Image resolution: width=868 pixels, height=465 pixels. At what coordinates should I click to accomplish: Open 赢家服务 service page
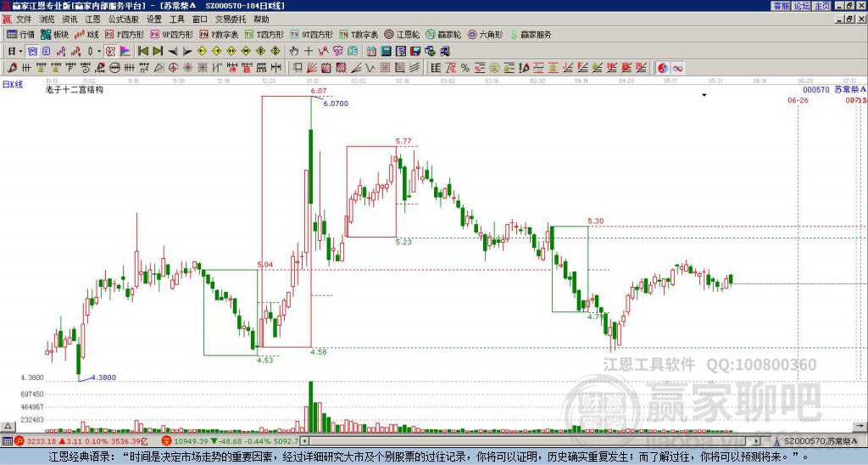531,34
